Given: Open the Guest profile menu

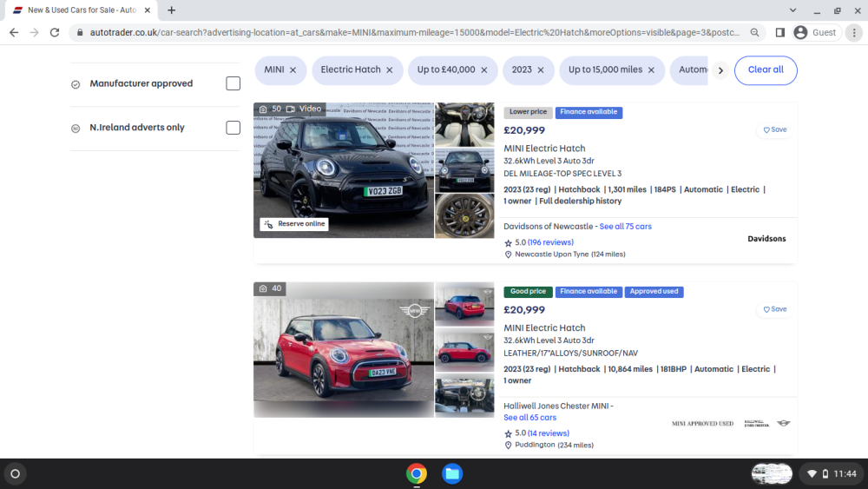Looking at the screenshot, I should [815, 33].
